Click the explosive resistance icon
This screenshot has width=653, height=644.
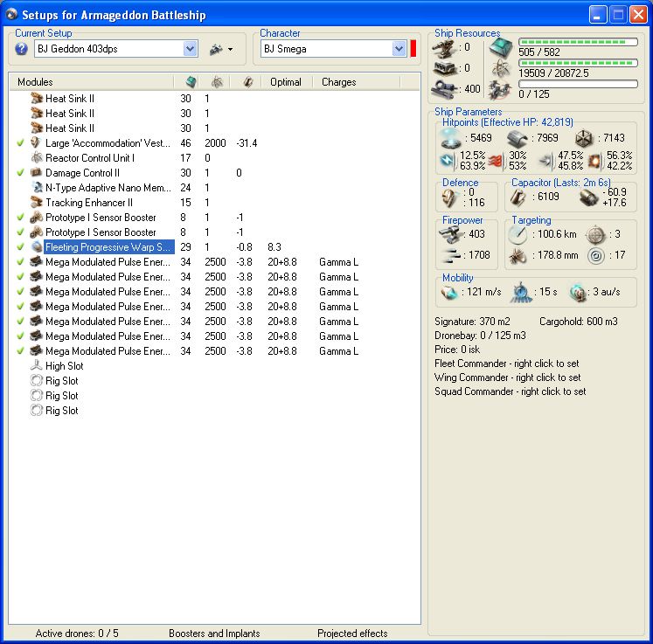click(595, 161)
